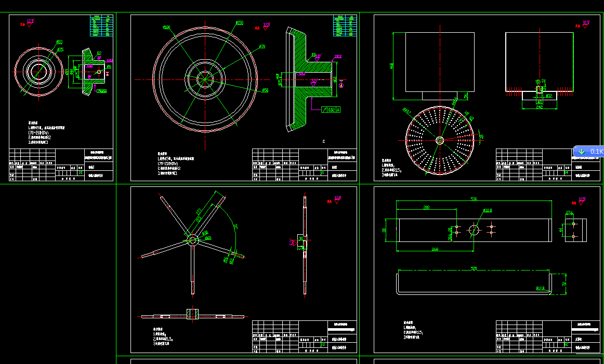Screen dimensions: 604x364
Task: Click the magenta surface roughness symbol on the bracket sheet
Action: click(582, 200)
